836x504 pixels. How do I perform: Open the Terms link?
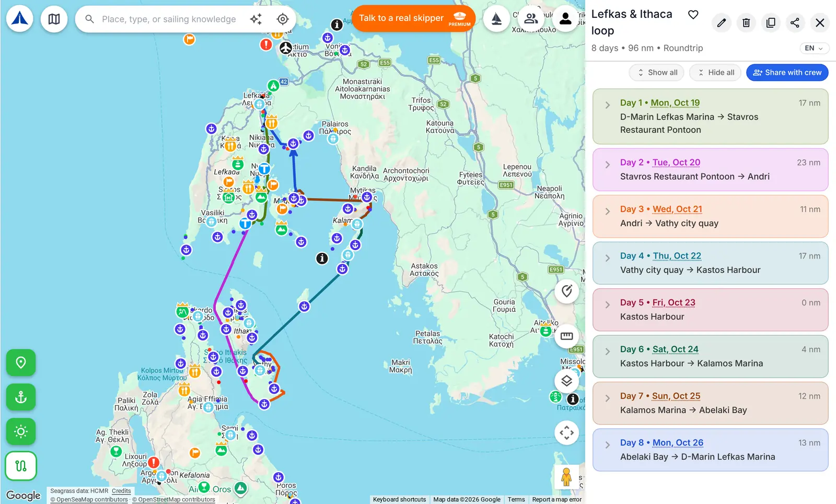click(516, 500)
